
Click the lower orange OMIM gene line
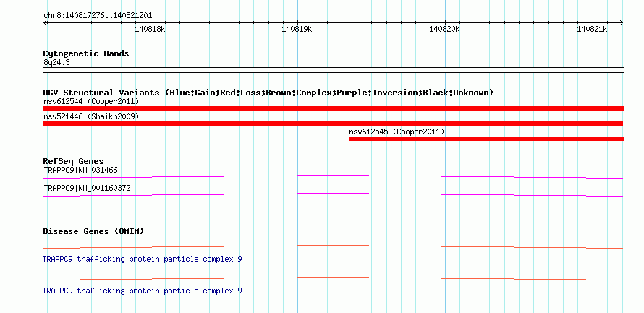tap(333, 278)
